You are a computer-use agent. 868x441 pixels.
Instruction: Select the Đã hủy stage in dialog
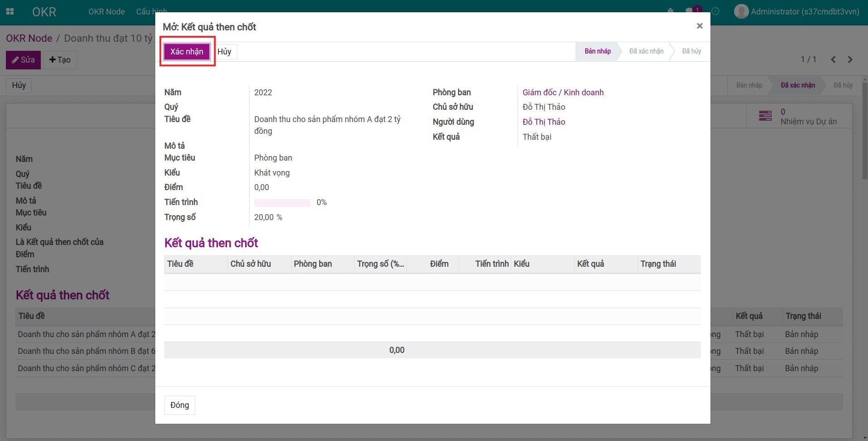click(691, 51)
